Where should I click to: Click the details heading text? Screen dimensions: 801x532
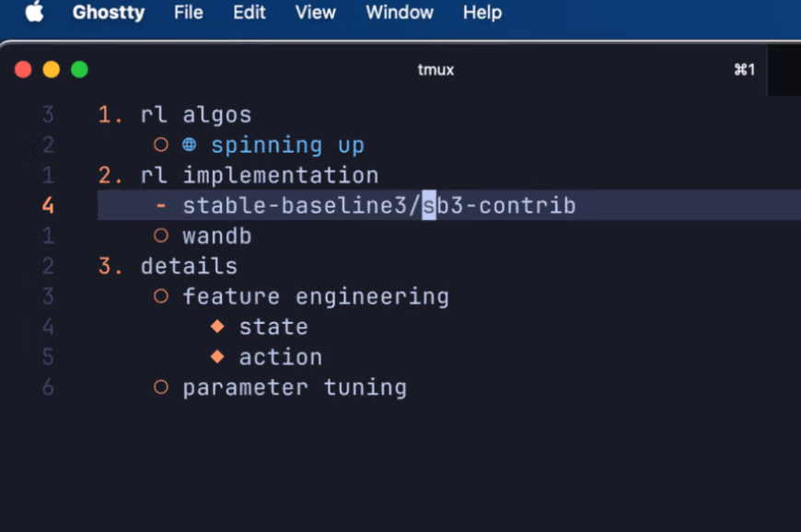click(189, 266)
